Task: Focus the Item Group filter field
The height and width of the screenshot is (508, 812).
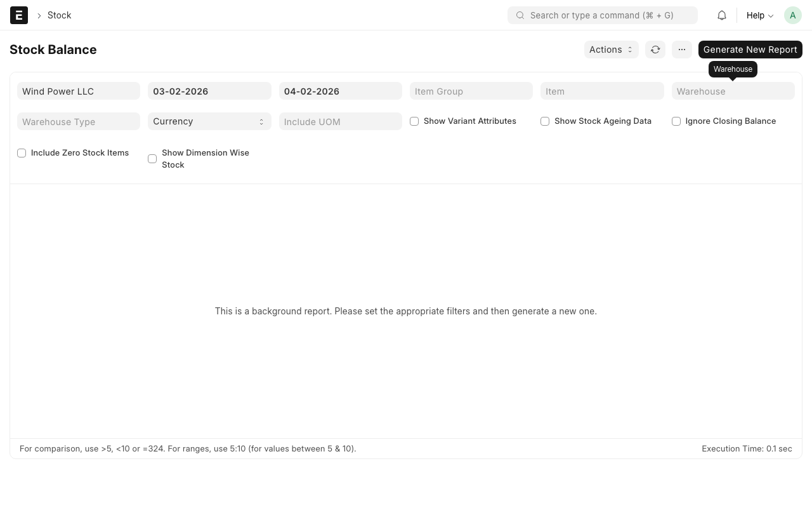Action: click(471, 91)
